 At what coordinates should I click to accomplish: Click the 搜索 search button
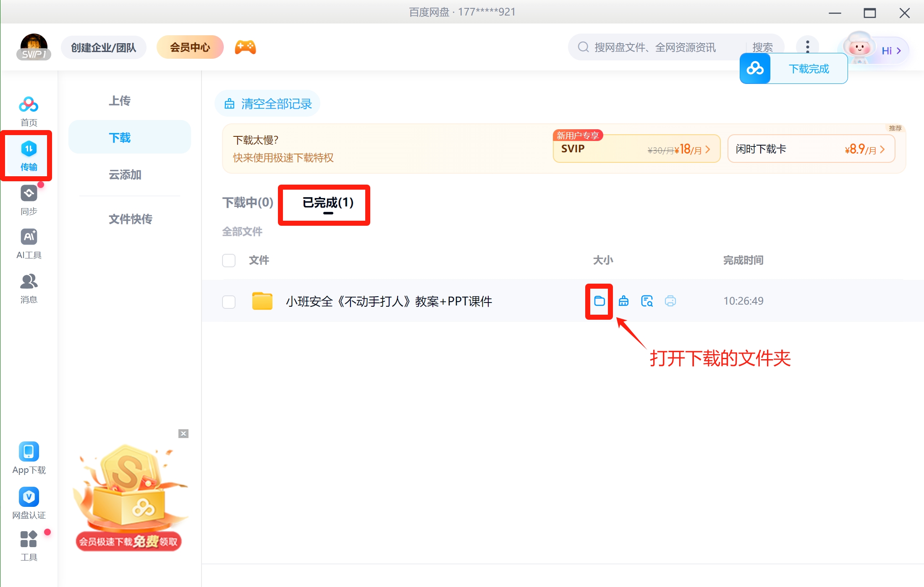click(762, 47)
